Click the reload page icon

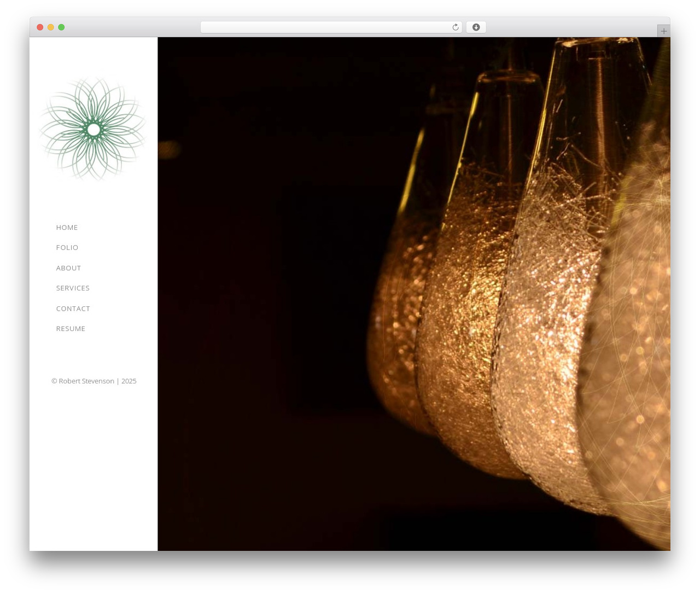click(x=455, y=27)
